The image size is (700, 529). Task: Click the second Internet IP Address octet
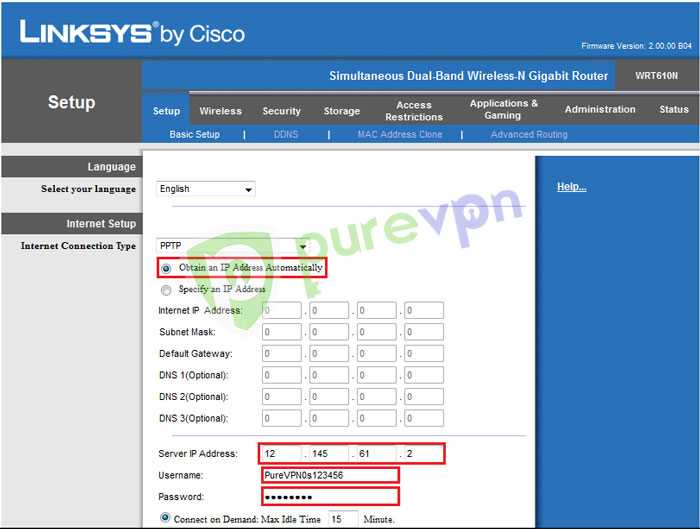click(x=329, y=310)
